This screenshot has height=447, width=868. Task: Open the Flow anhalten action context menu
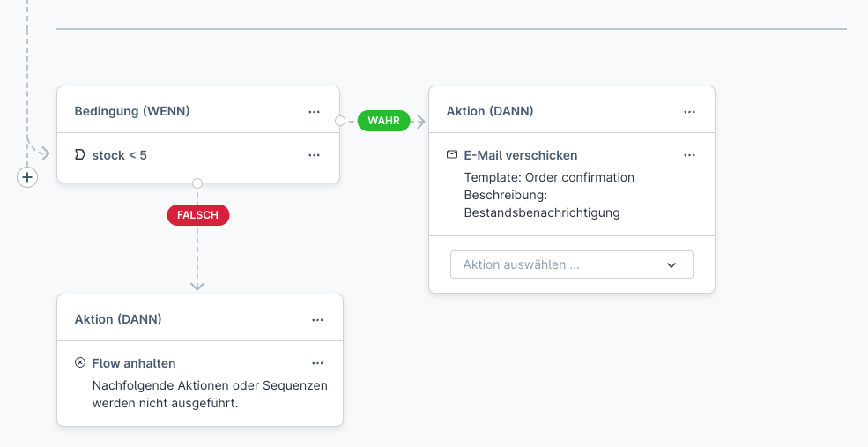(318, 363)
